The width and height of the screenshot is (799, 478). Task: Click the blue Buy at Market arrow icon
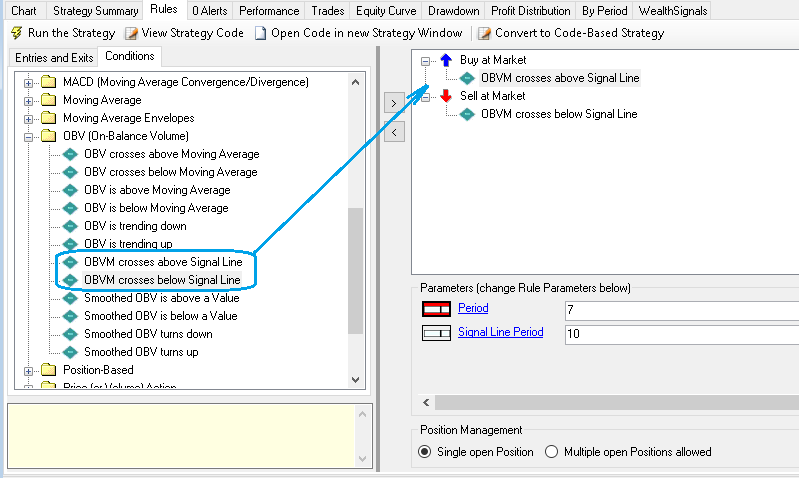446,60
